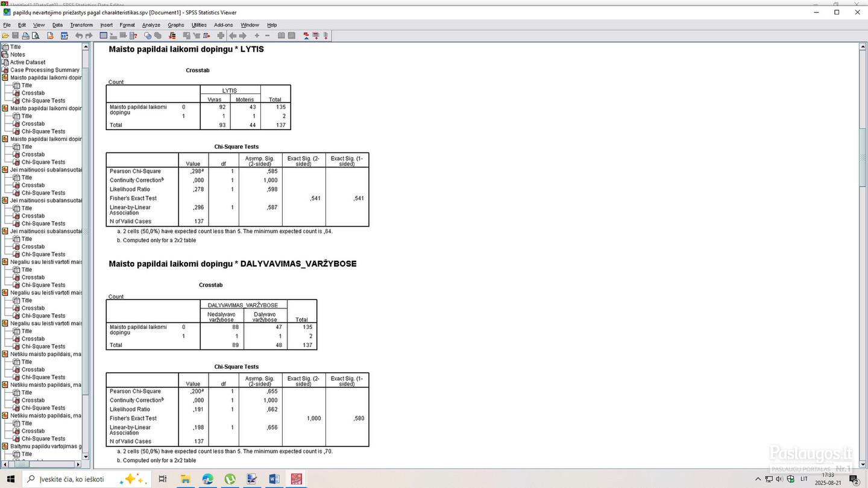The image size is (868, 488).
Task: Click the Promote left-arrow toolbar icon
Action: [x=233, y=36]
